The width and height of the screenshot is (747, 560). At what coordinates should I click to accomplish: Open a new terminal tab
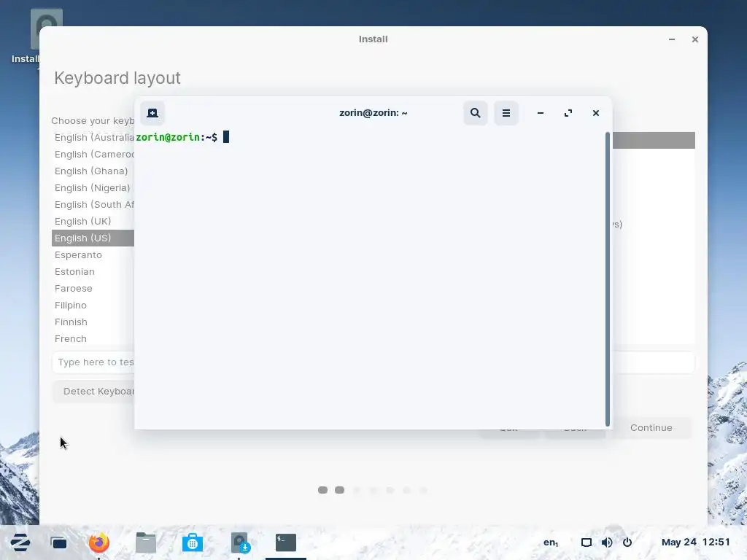152,113
